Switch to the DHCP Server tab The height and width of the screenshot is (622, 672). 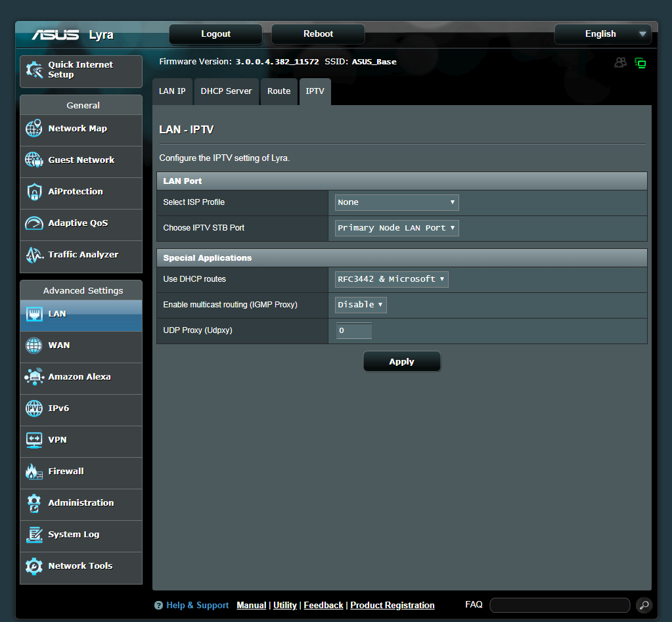[226, 91]
